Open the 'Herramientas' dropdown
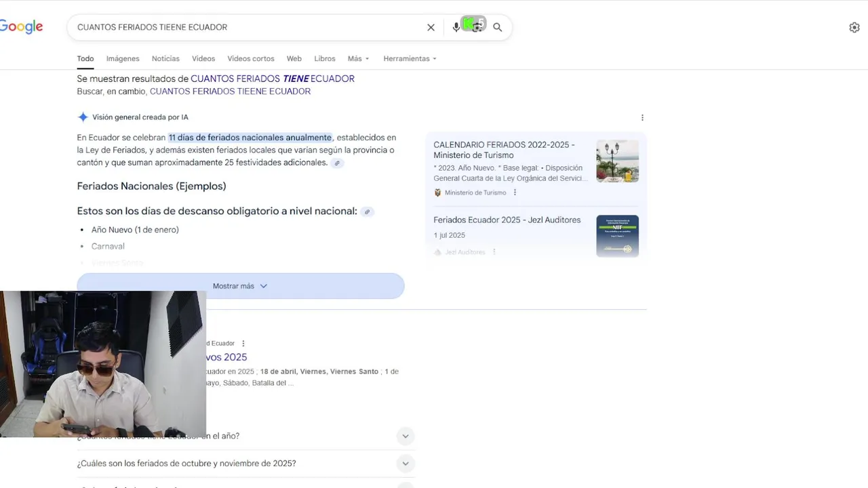The image size is (868, 488). click(410, 59)
